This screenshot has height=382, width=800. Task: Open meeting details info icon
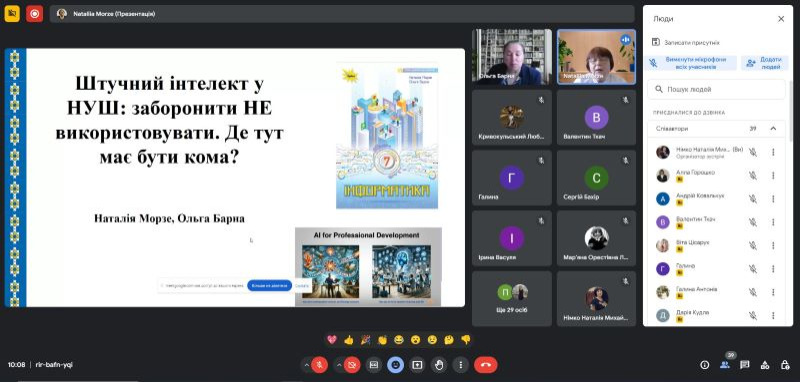pos(705,365)
